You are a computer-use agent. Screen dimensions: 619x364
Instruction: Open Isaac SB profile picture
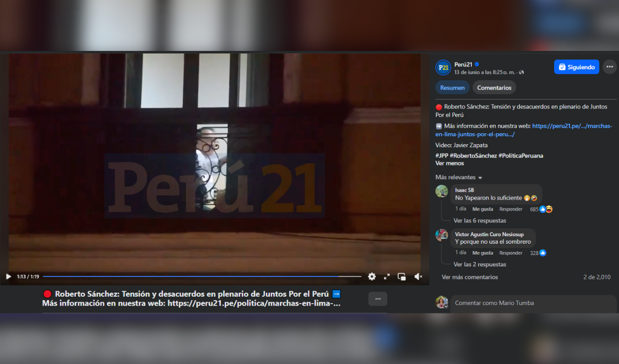[442, 191]
